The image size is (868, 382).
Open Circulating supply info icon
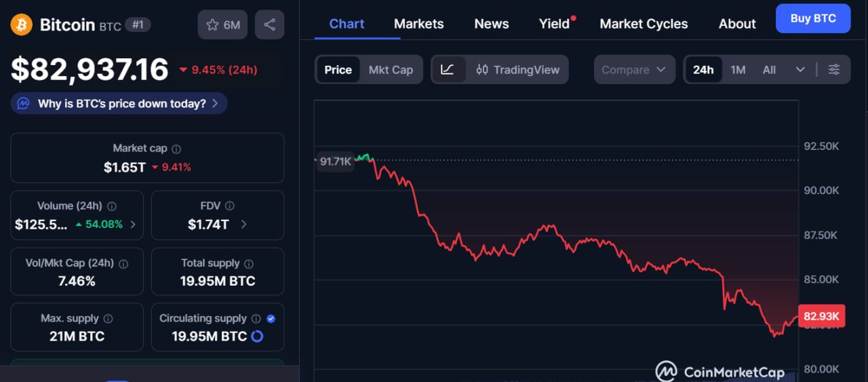coord(256,319)
